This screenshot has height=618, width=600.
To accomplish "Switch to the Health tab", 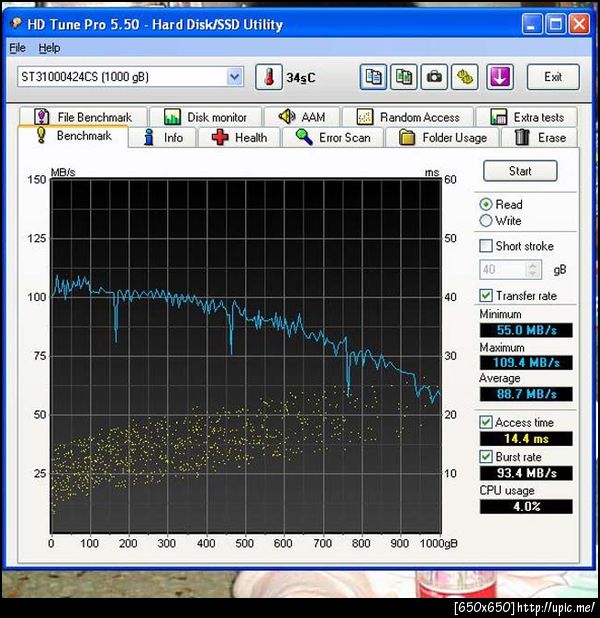I will [x=239, y=138].
